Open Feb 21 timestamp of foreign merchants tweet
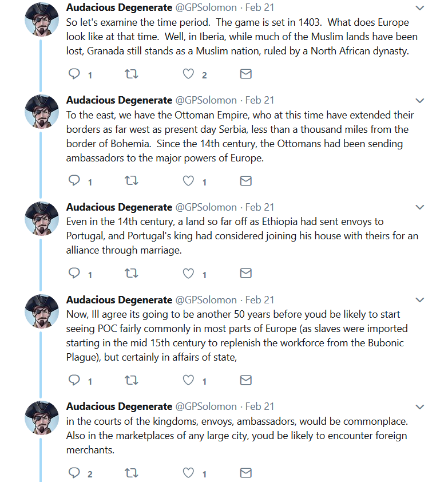This screenshot has width=448, height=482. (x=260, y=406)
